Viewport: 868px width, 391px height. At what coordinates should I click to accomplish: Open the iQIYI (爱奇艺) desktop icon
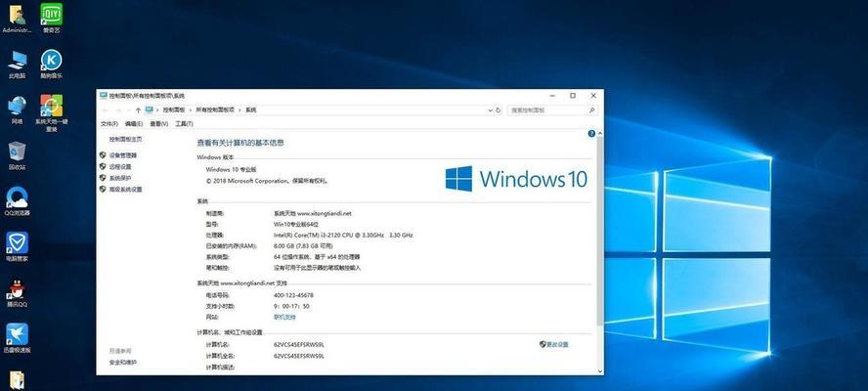click(x=52, y=17)
